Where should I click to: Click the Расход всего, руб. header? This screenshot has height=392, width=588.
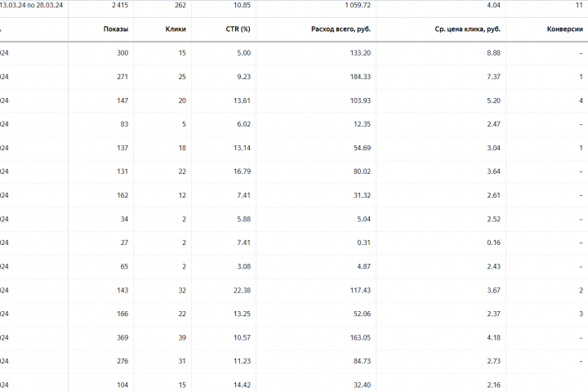[x=336, y=29]
